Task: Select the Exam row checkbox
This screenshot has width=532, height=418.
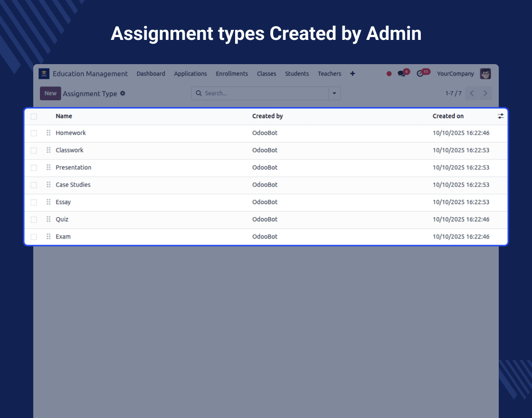Action: [34, 237]
